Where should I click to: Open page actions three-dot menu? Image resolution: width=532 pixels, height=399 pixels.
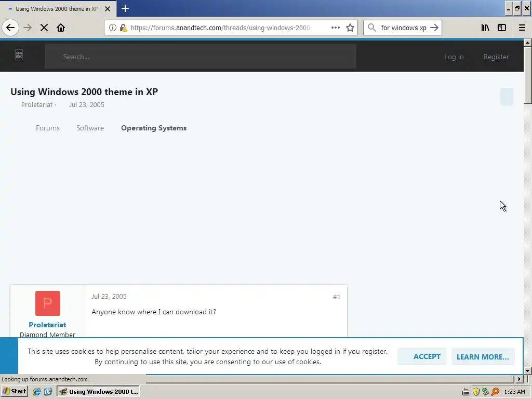tap(335, 28)
